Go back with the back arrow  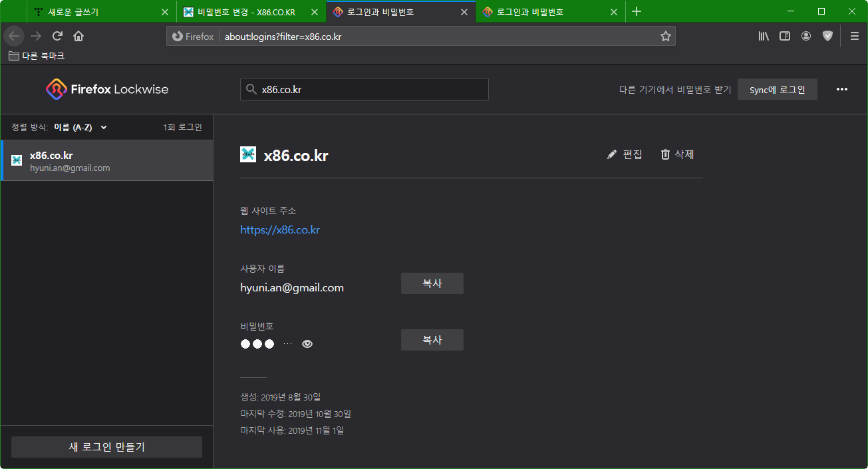pyautogui.click(x=15, y=36)
